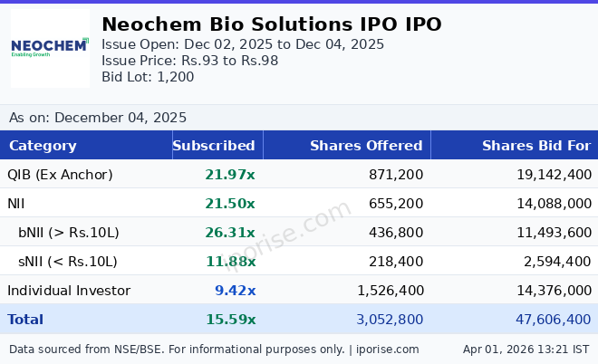Select the Shares Offered column header
Screen dimensions: 598x364
click(366, 146)
